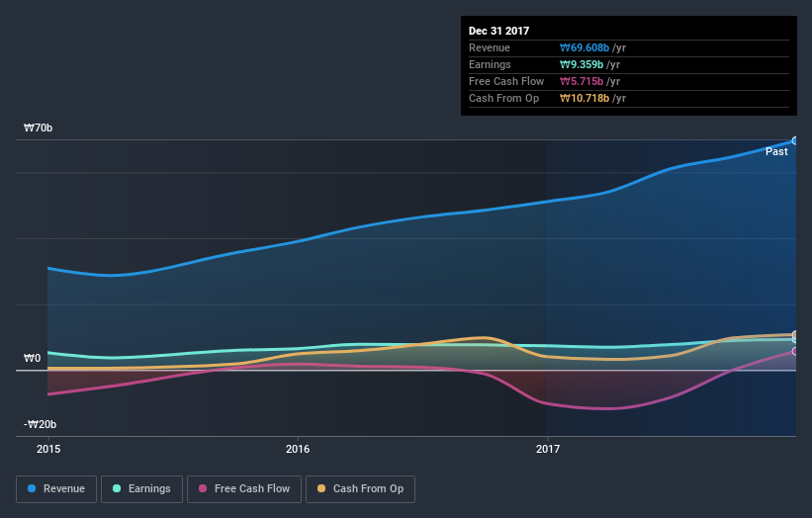This screenshot has height=518, width=812.
Task: Click the Free Cash Flow endpoint marker
Action: [x=795, y=351]
